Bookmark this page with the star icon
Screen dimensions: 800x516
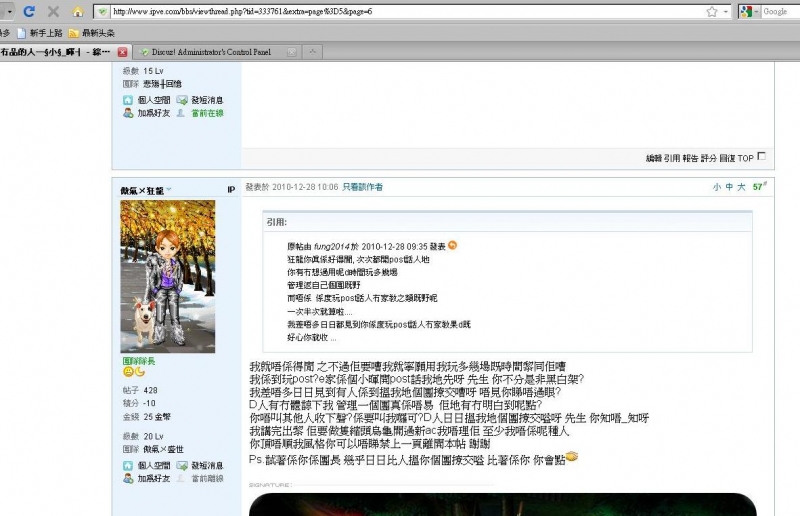point(711,12)
